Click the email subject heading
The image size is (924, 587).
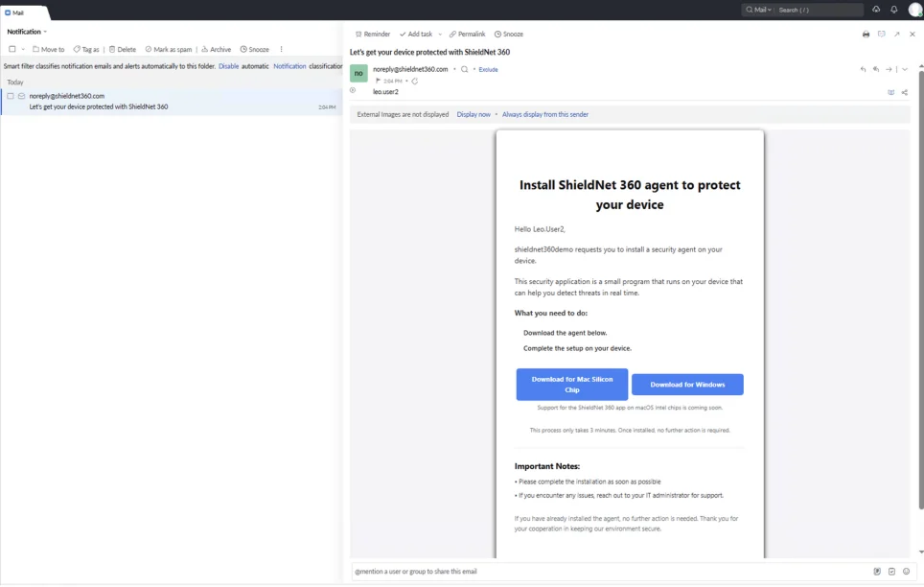click(429, 52)
